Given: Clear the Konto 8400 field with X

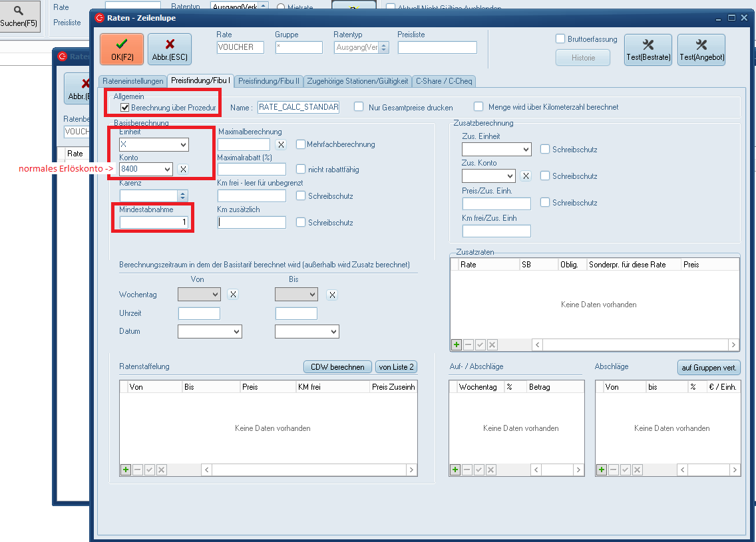Looking at the screenshot, I should pyautogui.click(x=184, y=170).
